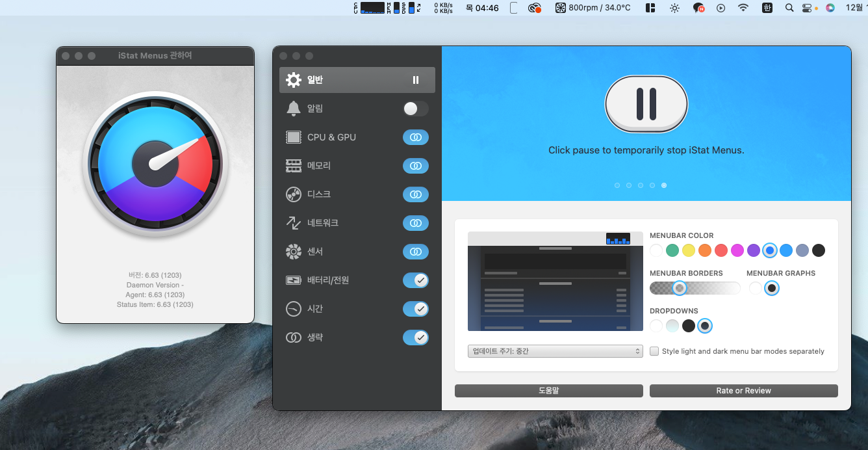
Task: Select the 알림 sidebar item
Action: (357, 109)
